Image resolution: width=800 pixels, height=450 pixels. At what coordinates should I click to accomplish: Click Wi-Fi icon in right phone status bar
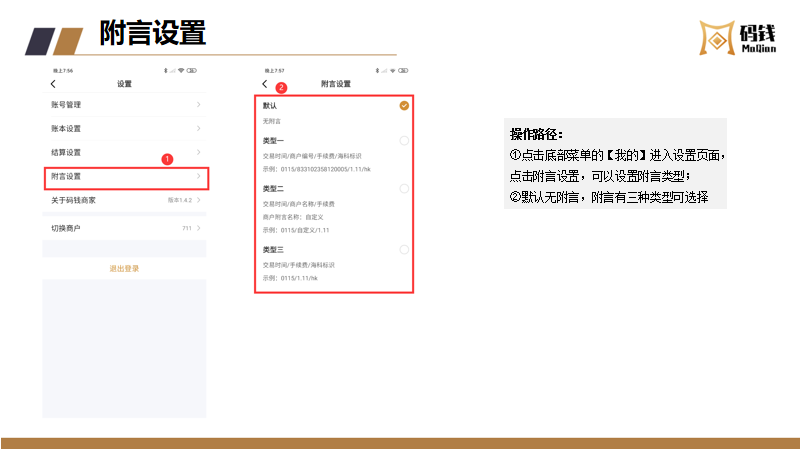(393, 70)
